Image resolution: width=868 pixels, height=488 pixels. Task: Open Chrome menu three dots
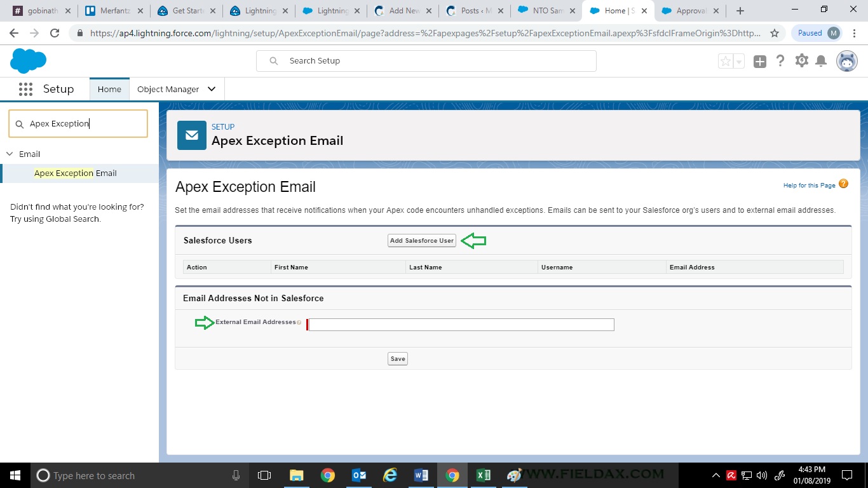855,33
